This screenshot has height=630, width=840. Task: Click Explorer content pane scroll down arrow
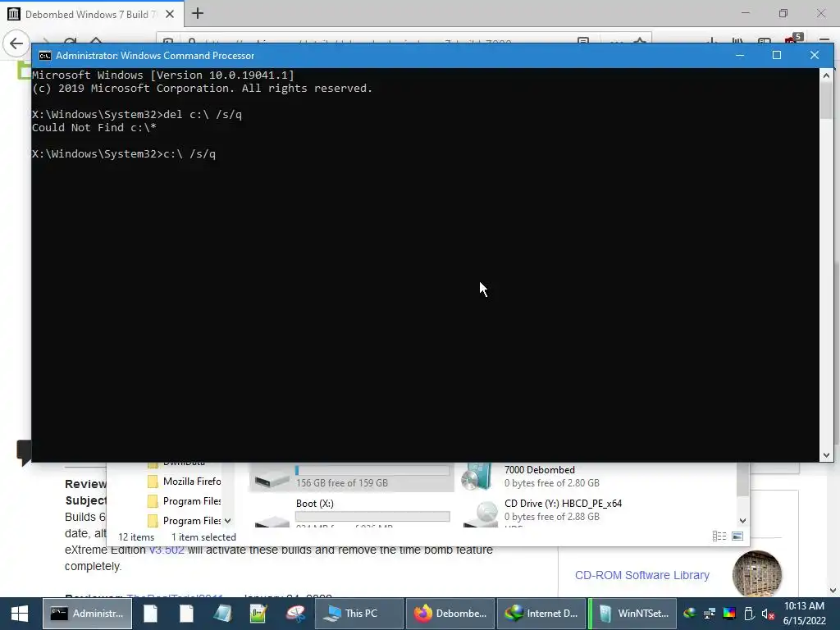pos(742,521)
